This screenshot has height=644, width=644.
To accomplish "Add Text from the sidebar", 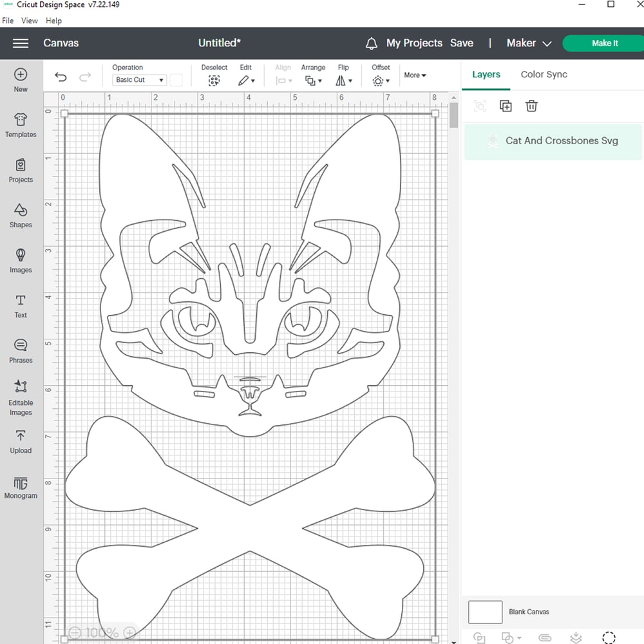I will point(21,306).
